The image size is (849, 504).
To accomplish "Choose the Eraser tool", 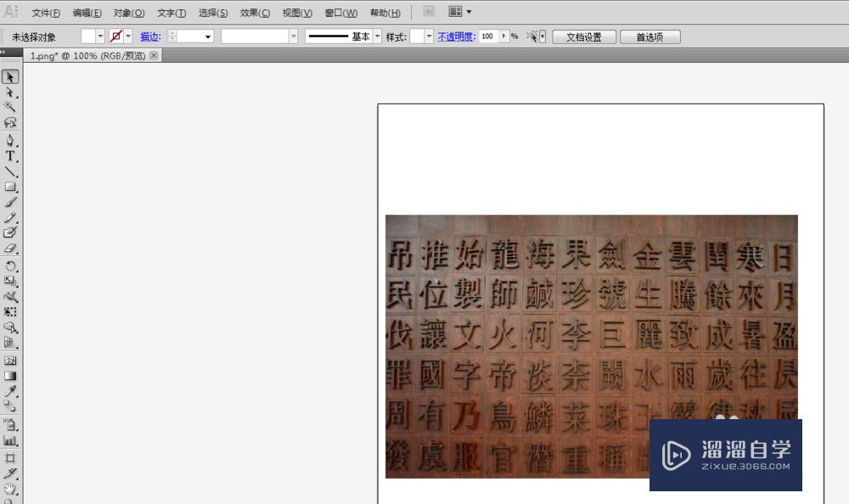I will (11, 248).
